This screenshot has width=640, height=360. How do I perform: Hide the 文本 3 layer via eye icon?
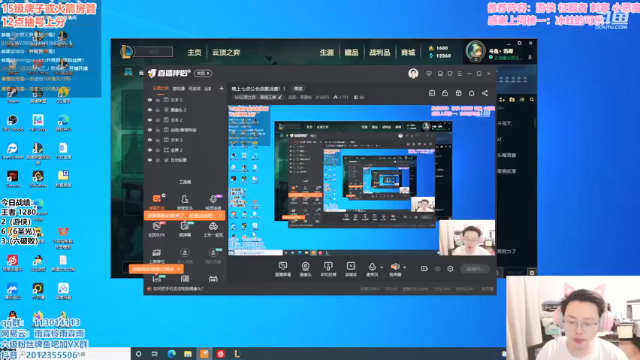(x=150, y=140)
